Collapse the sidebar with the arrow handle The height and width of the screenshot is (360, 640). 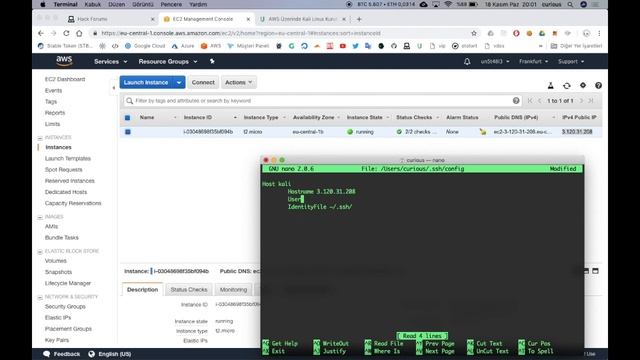(x=113, y=87)
